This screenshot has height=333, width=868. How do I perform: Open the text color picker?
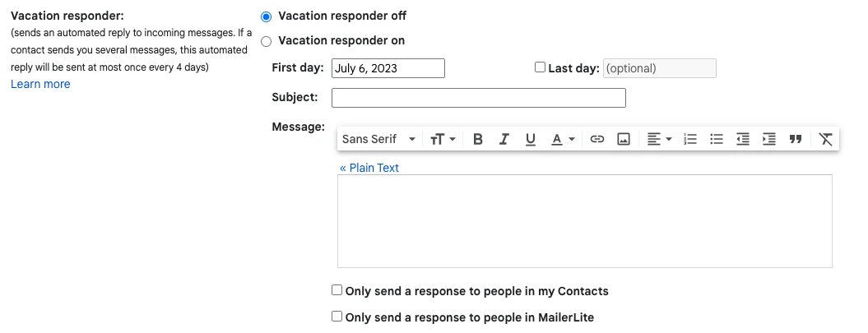click(x=563, y=140)
